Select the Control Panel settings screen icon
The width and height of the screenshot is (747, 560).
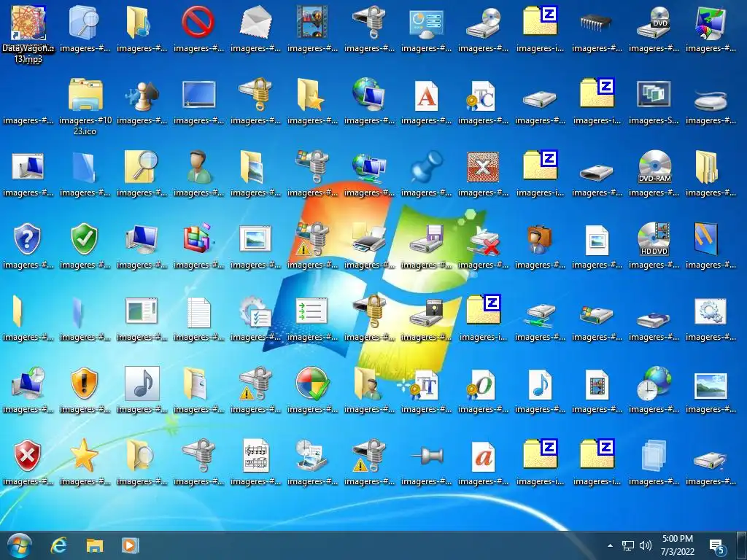pos(426,24)
